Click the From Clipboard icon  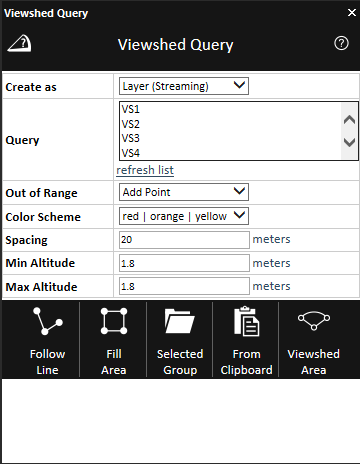(x=246, y=321)
